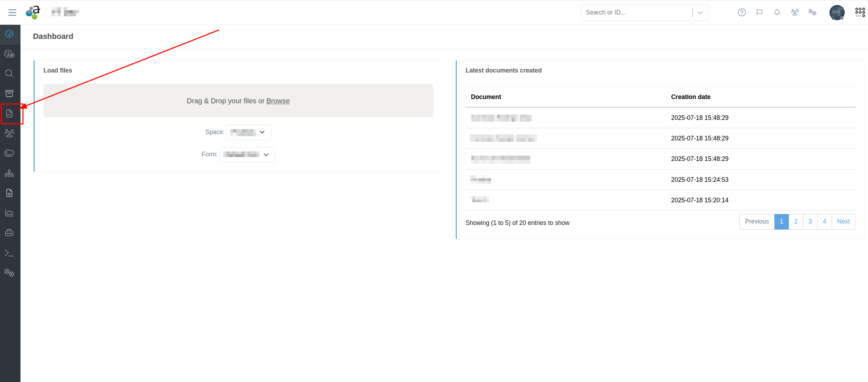Click the dashboard gauge sidebar icon
868x382 pixels.
click(10, 34)
